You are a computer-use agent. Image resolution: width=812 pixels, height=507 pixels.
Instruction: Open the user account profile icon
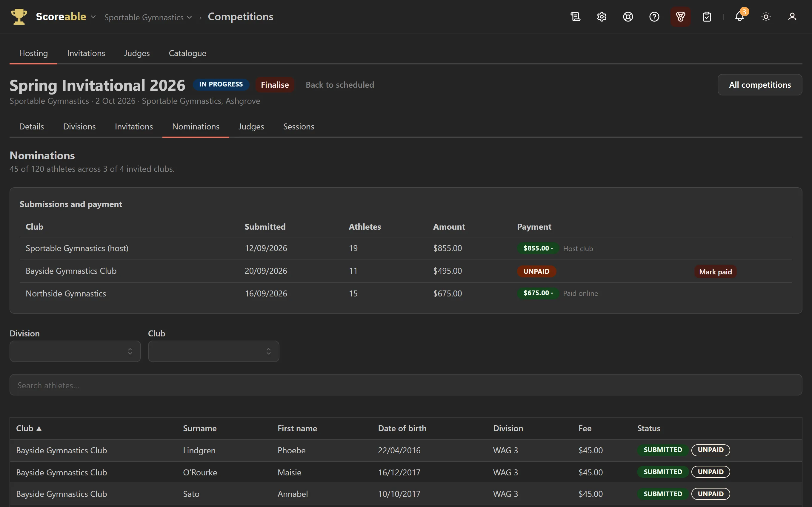[x=792, y=16]
